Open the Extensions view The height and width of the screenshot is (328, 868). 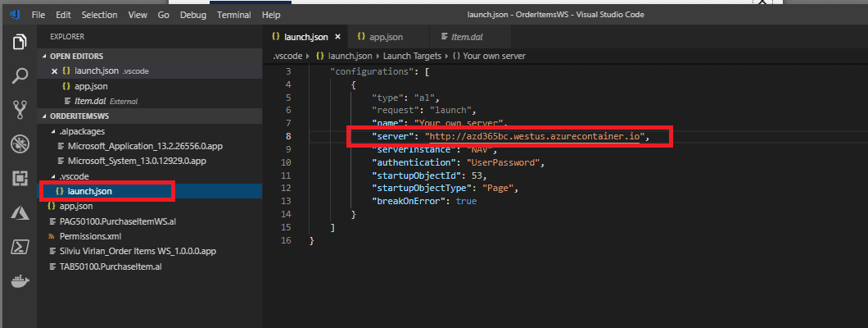[20, 179]
